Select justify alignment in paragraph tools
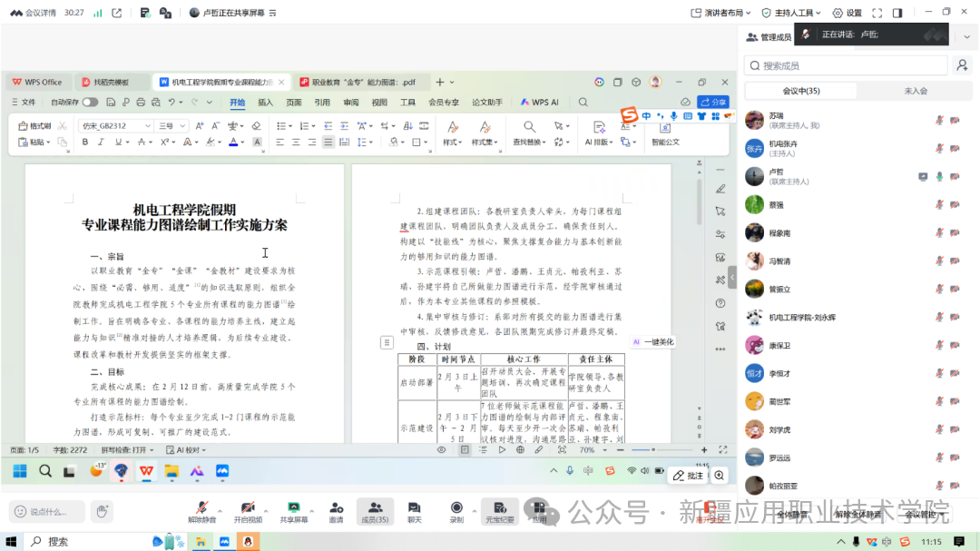This screenshot has width=980, height=551. 328,142
